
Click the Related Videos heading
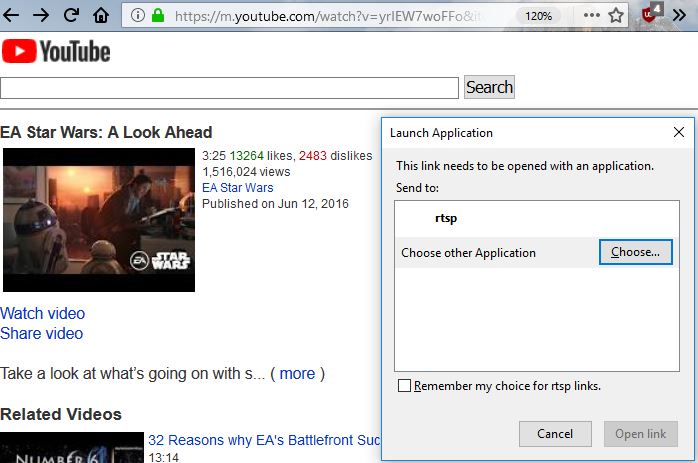(61, 414)
